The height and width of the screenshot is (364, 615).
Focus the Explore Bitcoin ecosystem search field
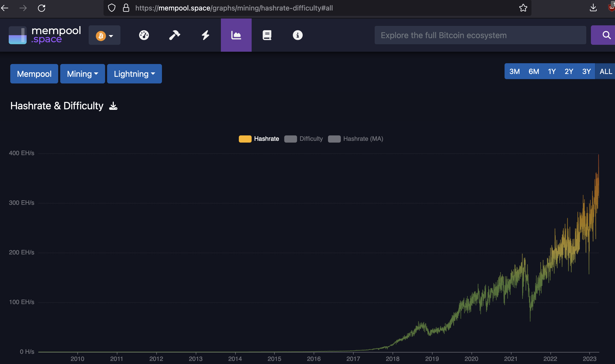click(x=480, y=35)
